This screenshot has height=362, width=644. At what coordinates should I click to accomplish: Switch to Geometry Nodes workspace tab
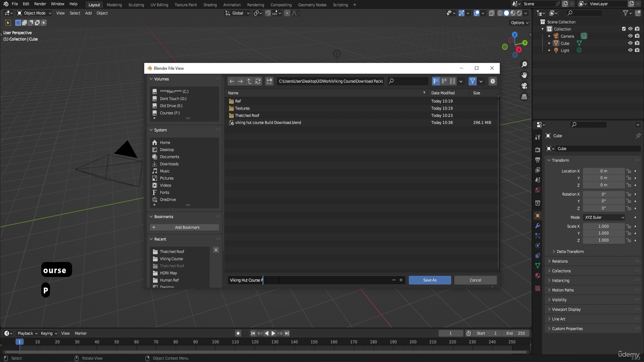point(312,5)
